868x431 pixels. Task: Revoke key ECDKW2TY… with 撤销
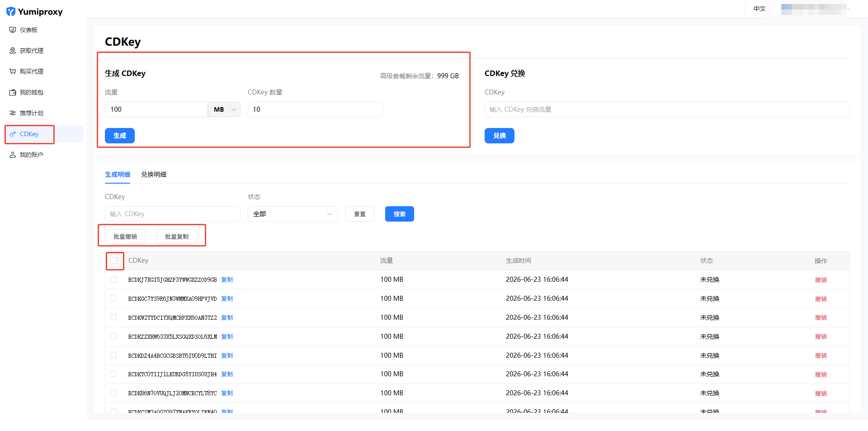821,317
